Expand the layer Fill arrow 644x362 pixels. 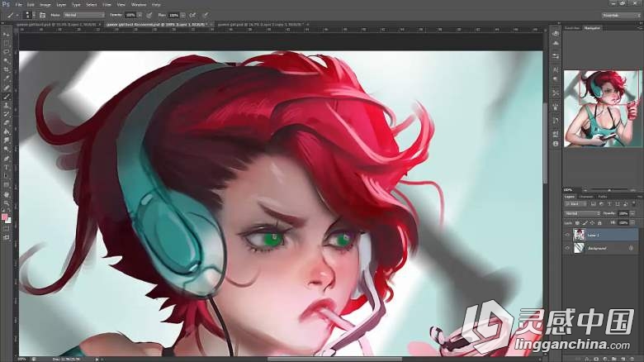pyautogui.click(x=632, y=222)
